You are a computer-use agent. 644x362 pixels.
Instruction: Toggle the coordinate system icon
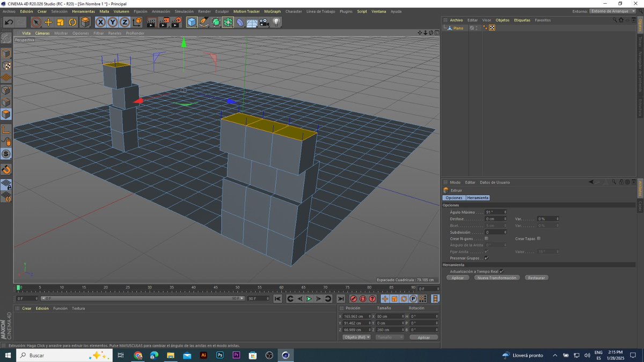[137, 22]
